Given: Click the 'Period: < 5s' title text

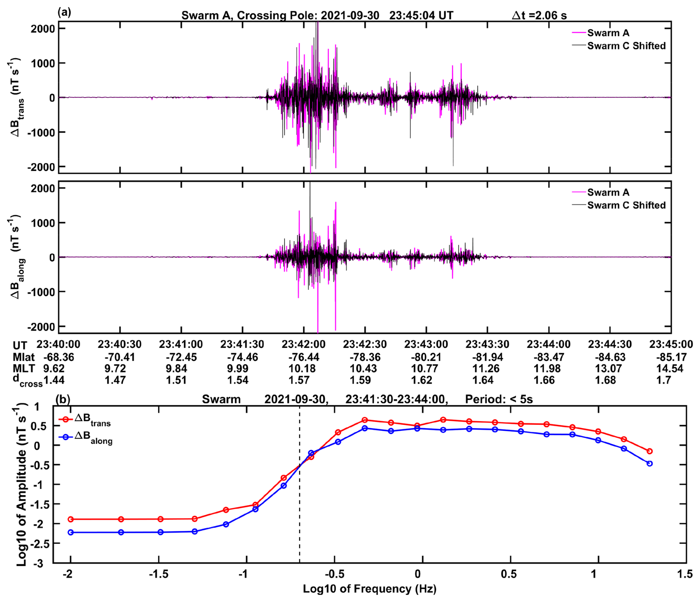Looking at the screenshot, I should pos(498,399).
